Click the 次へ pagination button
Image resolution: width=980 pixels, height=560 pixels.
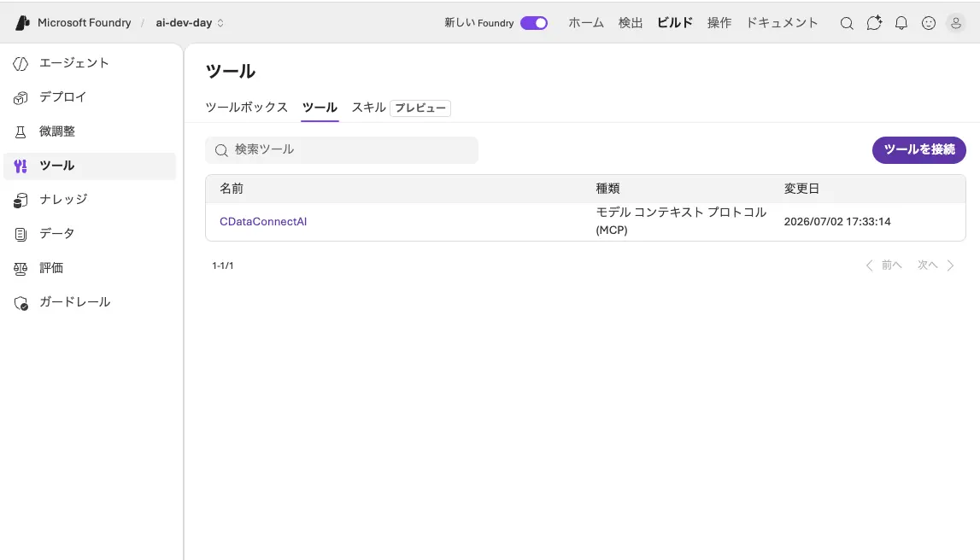[x=936, y=265]
